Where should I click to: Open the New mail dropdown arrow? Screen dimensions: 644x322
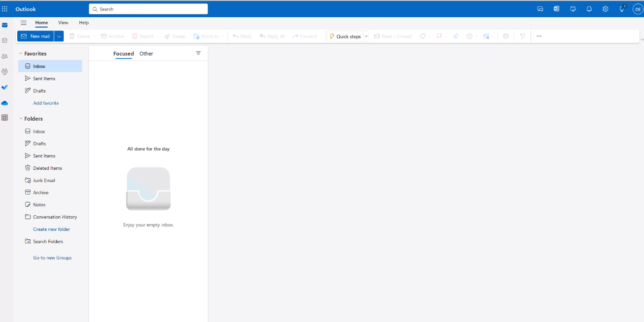click(58, 36)
